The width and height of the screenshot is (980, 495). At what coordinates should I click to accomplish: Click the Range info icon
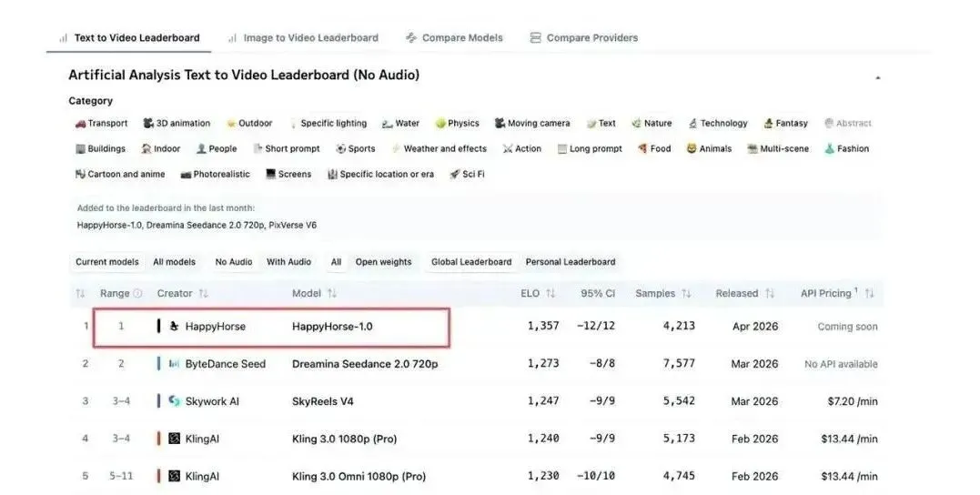pyautogui.click(x=137, y=293)
